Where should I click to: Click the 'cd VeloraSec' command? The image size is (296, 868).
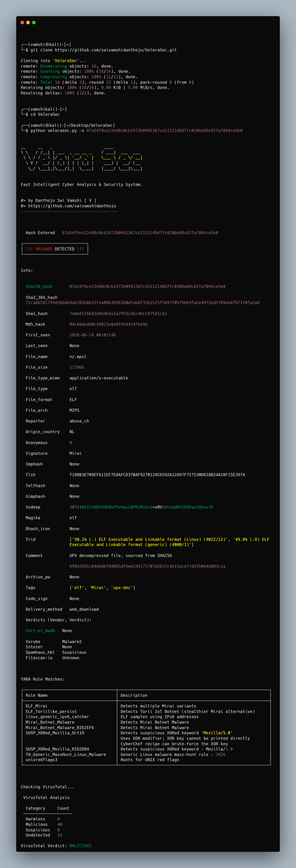(x=45, y=115)
